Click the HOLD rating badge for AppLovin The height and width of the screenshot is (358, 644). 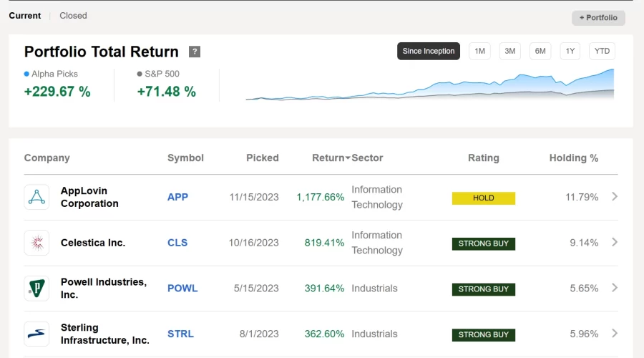(x=484, y=198)
